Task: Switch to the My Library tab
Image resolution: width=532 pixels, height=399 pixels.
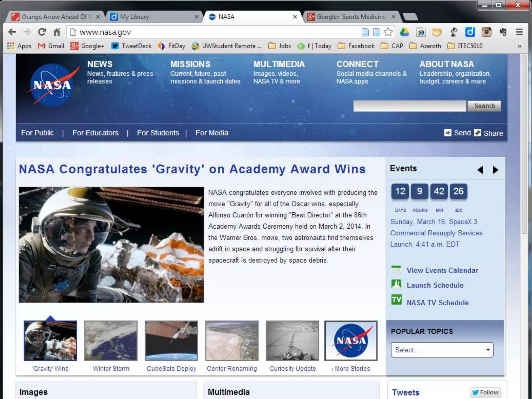Action: tap(153, 17)
